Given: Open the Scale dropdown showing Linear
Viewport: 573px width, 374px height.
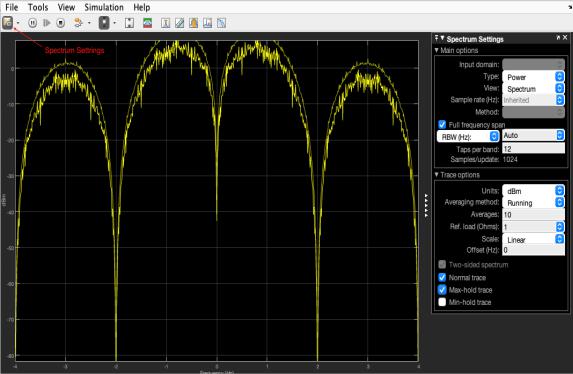Looking at the screenshot, I should click(x=533, y=239).
